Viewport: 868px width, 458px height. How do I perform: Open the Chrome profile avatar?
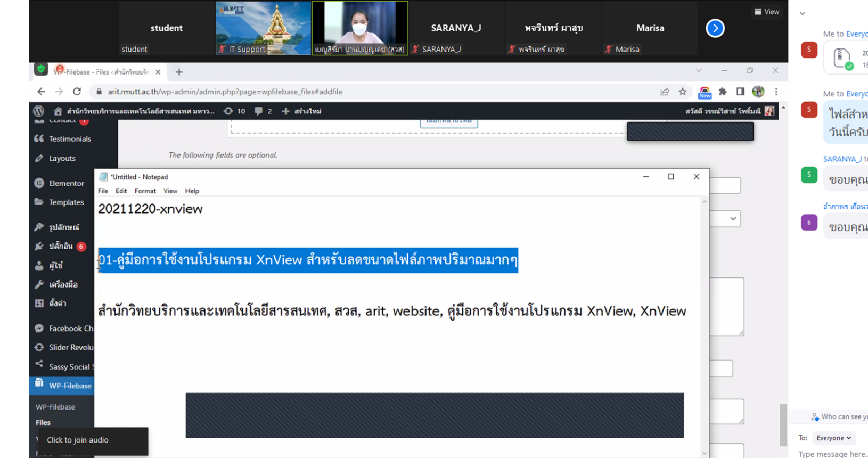tap(758, 92)
